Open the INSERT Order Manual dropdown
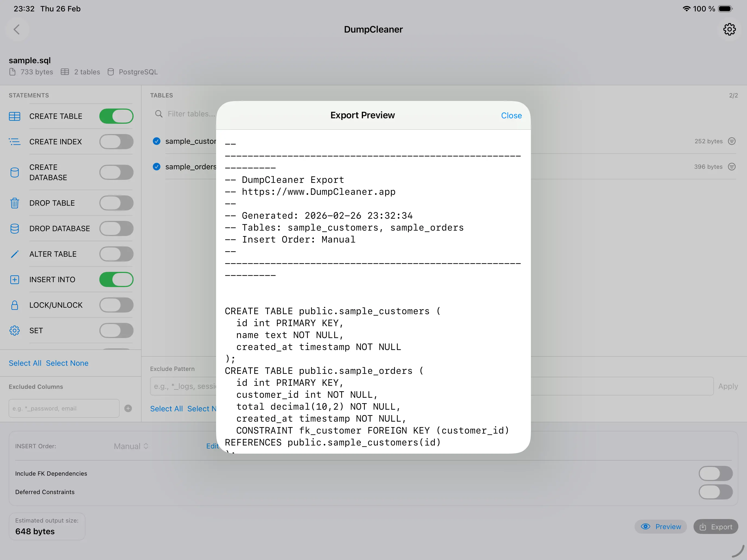The image size is (747, 560). click(131, 446)
